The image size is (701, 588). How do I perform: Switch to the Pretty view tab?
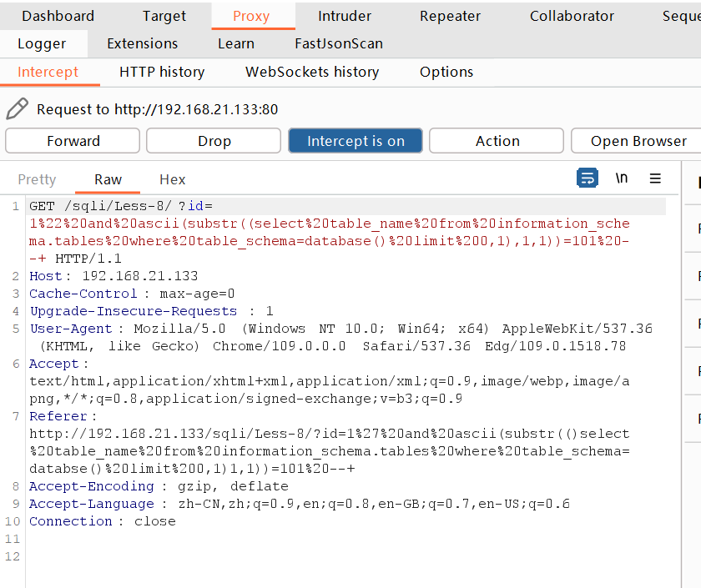(x=37, y=179)
